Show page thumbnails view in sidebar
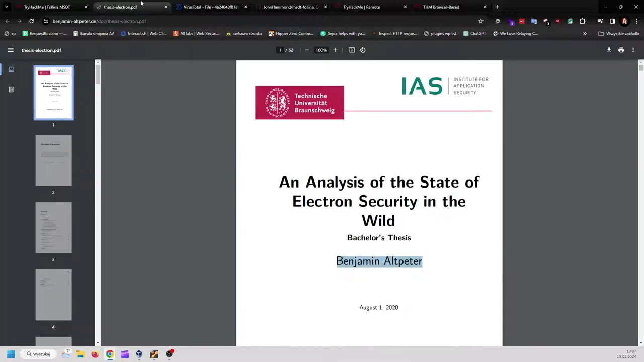The height and width of the screenshot is (362, 644). click(x=11, y=69)
